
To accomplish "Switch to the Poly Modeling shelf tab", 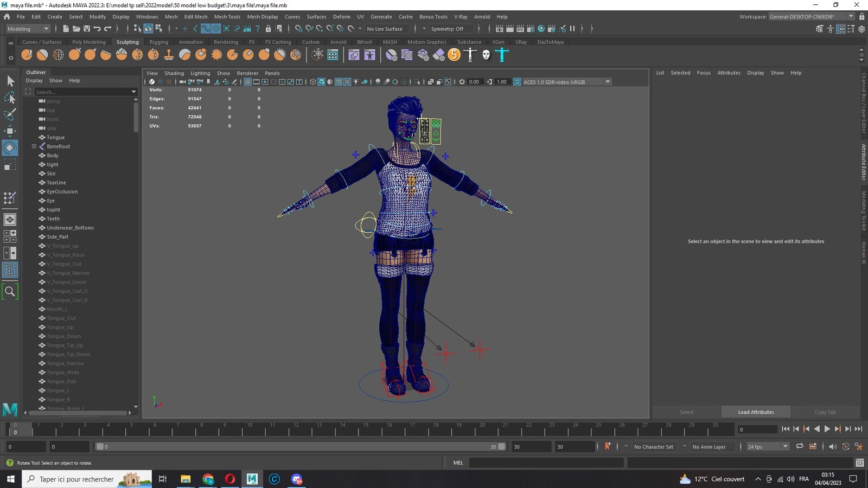I will tap(88, 42).
